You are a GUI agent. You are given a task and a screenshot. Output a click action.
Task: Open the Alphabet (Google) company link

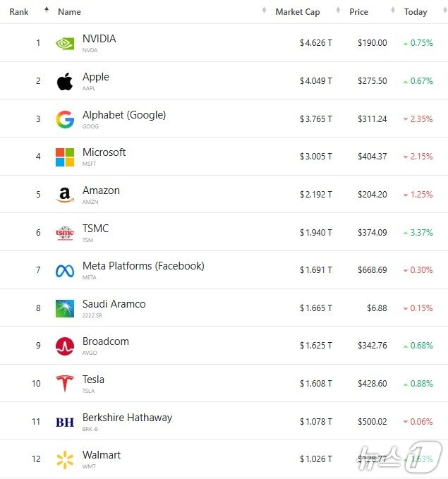(124, 115)
